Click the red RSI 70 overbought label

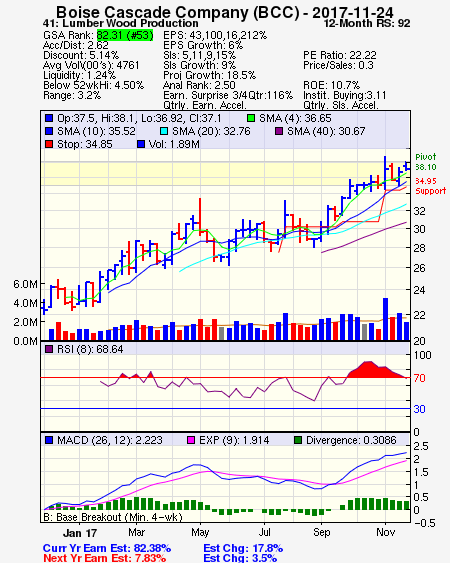(419, 378)
